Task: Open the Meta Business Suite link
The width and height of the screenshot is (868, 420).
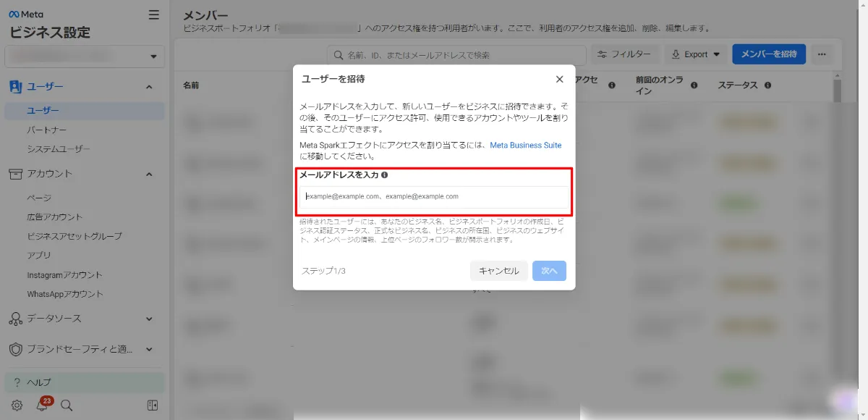Action: pos(526,146)
